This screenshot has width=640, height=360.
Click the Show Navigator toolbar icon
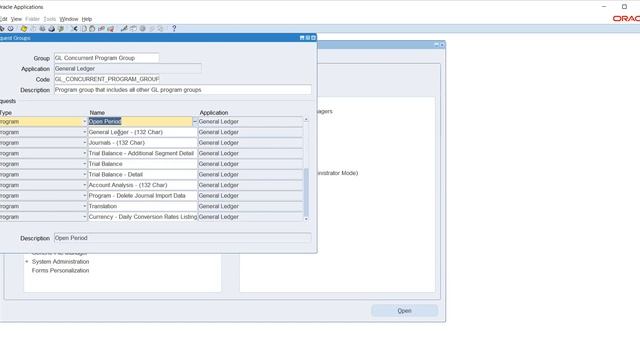[x=11, y=29]
